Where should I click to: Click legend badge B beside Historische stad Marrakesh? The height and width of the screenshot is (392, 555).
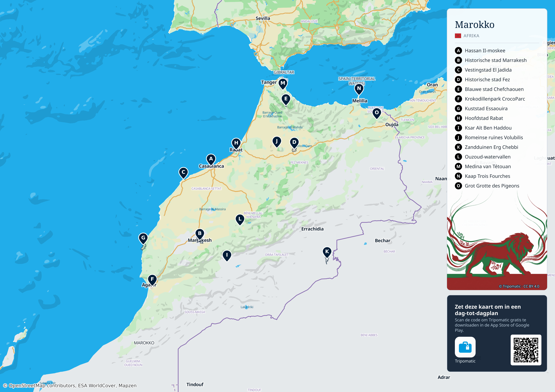[x=458, y=60]
